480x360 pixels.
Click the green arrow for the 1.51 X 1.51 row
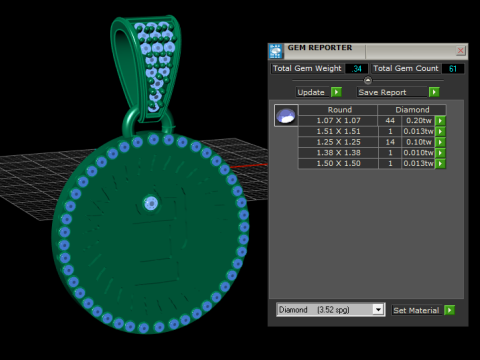(440, 131)
